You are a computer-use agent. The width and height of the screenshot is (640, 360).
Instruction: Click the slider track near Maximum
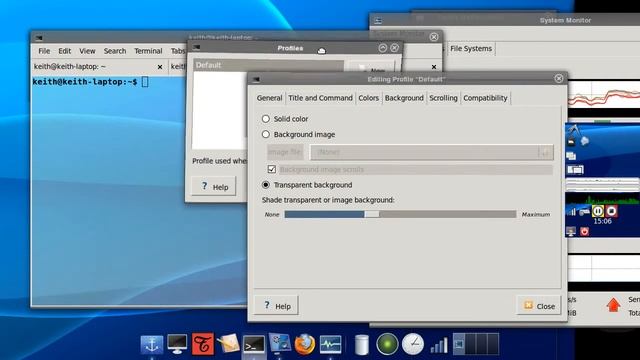pos(510,214)
